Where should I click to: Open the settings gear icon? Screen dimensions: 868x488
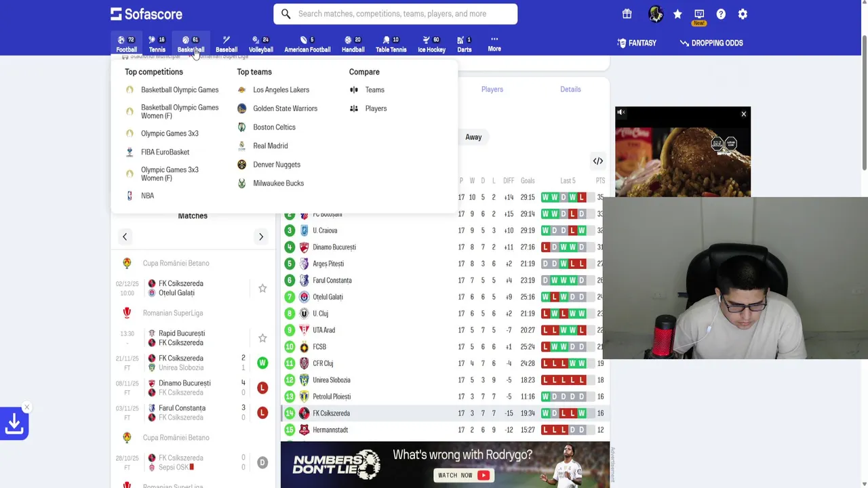[x=743, y=14]
